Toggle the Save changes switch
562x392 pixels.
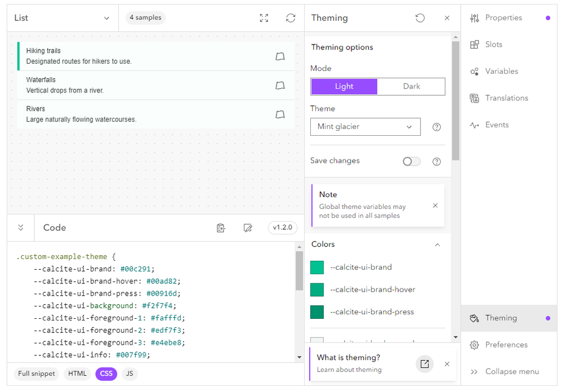pos(412,162)
